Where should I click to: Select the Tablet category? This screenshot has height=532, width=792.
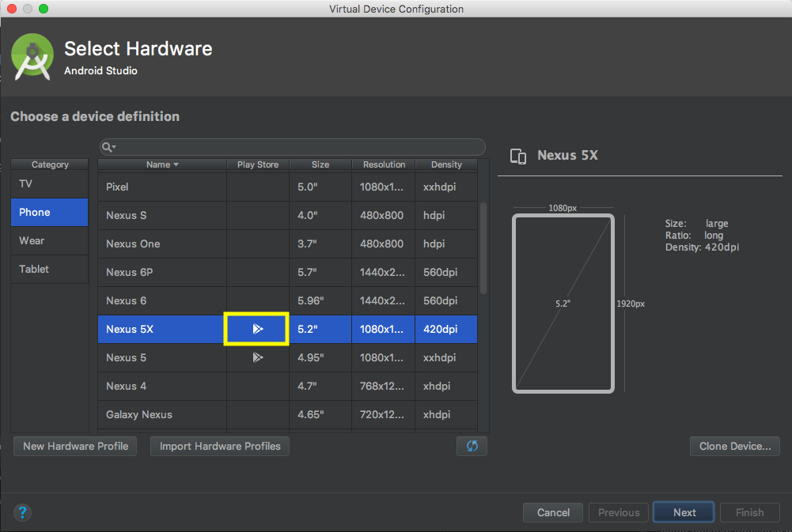[49, 269]
